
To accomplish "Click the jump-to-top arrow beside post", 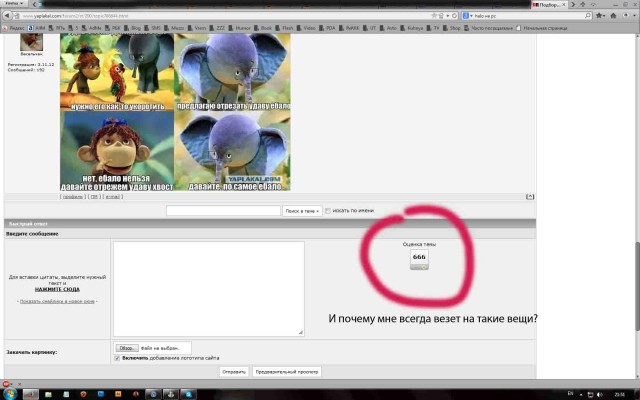I will click(x=530, y=197).
